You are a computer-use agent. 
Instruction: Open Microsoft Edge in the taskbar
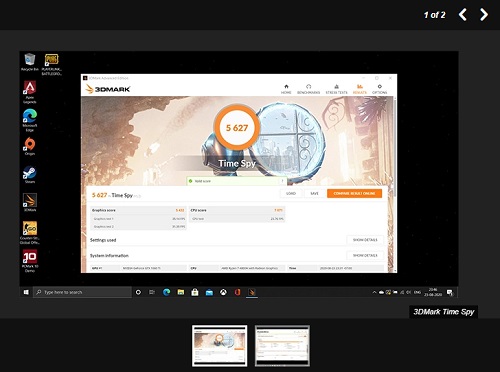(166, 292)
